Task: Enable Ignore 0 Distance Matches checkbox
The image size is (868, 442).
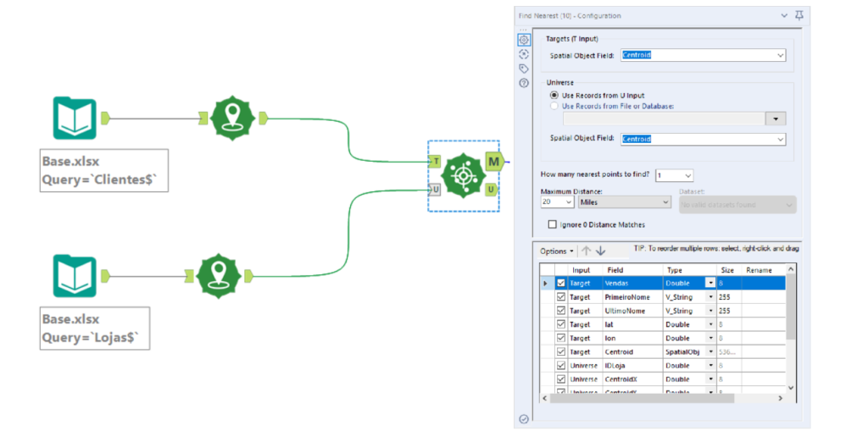Action: (x=553, y=224)
